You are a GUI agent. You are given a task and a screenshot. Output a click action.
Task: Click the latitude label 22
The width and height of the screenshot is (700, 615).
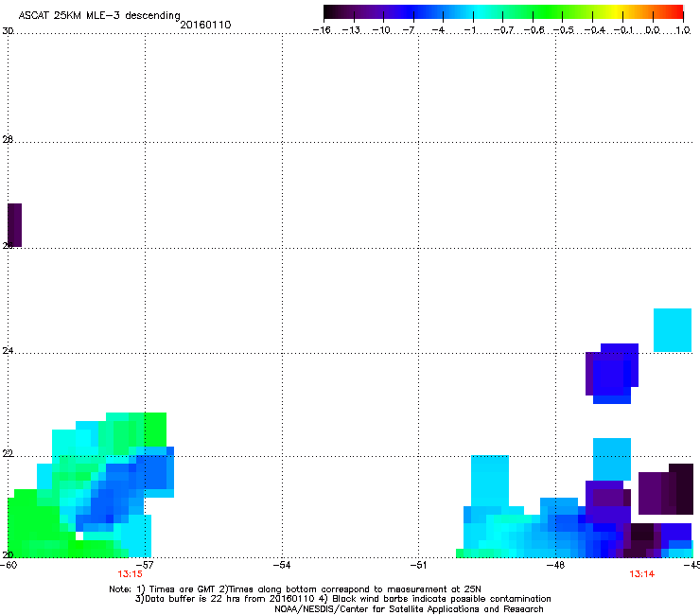pos(8,453)
